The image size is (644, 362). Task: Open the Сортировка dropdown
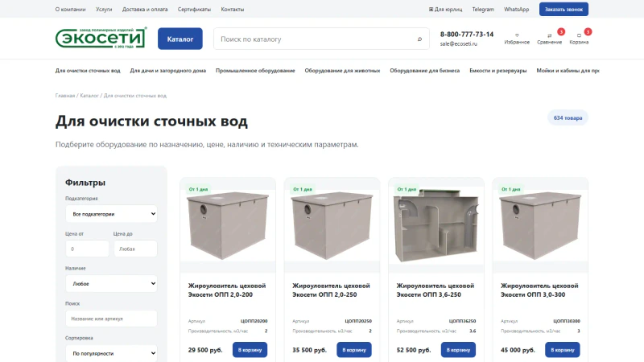(x=111, y=353)
